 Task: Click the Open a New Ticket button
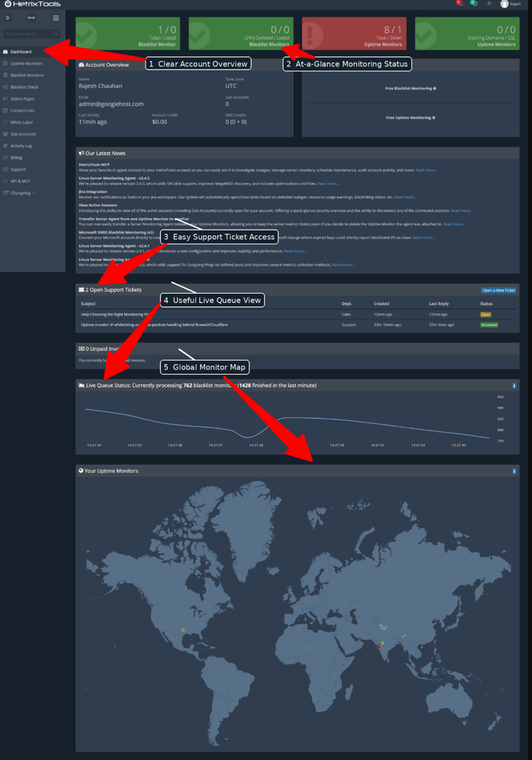pyautogui.click(x=499, y=290)
